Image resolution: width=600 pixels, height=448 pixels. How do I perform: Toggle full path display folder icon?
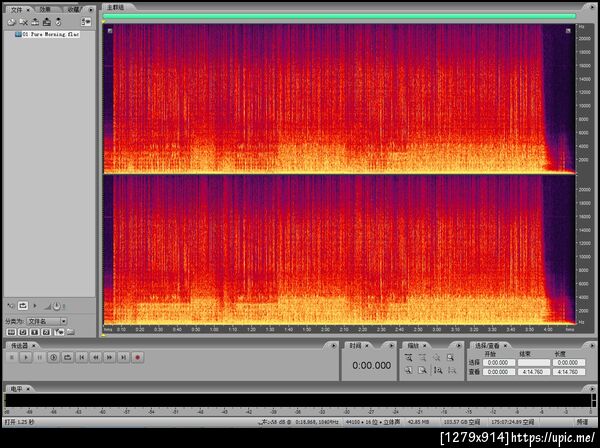71,332
